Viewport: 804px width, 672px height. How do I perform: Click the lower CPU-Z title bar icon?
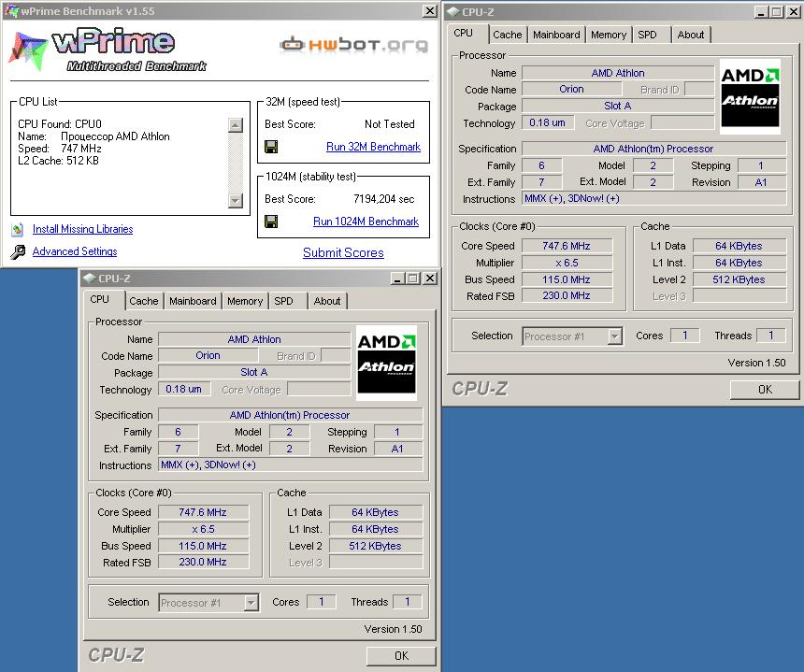point(89,279)
